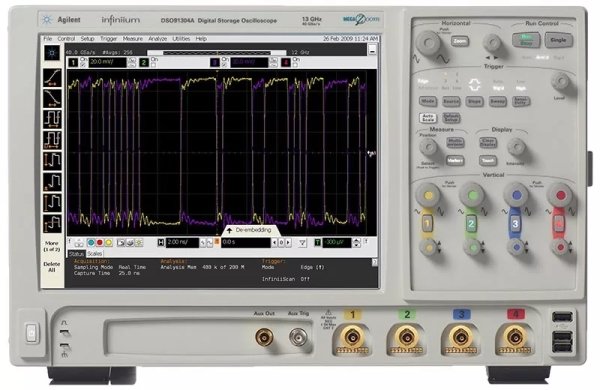This screenshot has height=390, width=600.
Task: Expand the De-embedding tab
Action: 251,230
